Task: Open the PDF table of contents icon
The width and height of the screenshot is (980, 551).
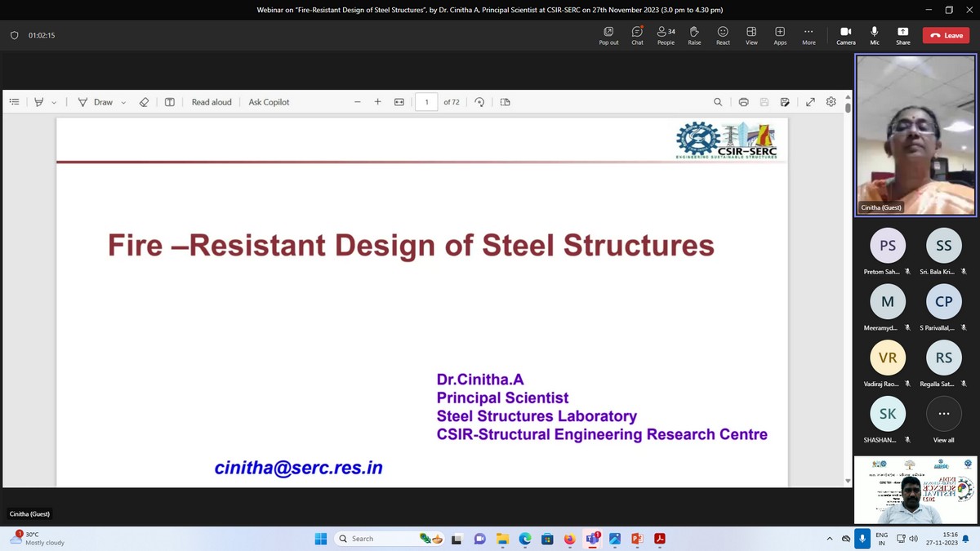Action: tap(14, 102)
